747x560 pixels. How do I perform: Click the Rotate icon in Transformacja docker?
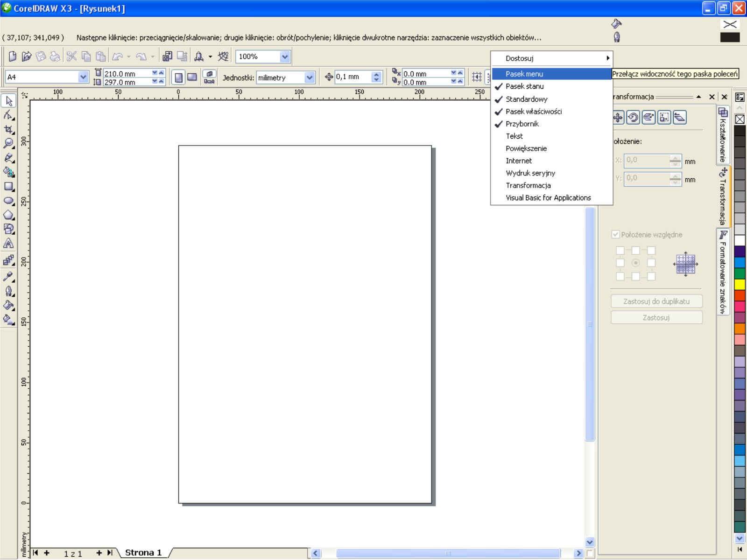(x=633, y=118)
